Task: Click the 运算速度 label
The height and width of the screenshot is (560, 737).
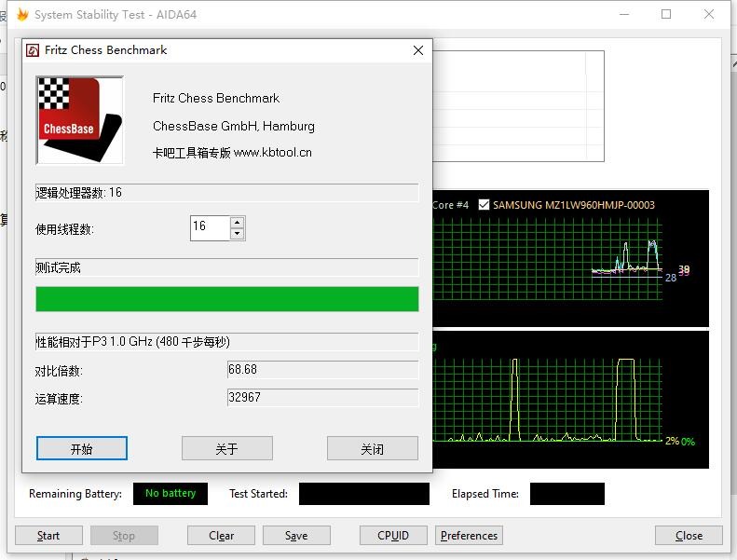Action: click(x=59, y=399)
